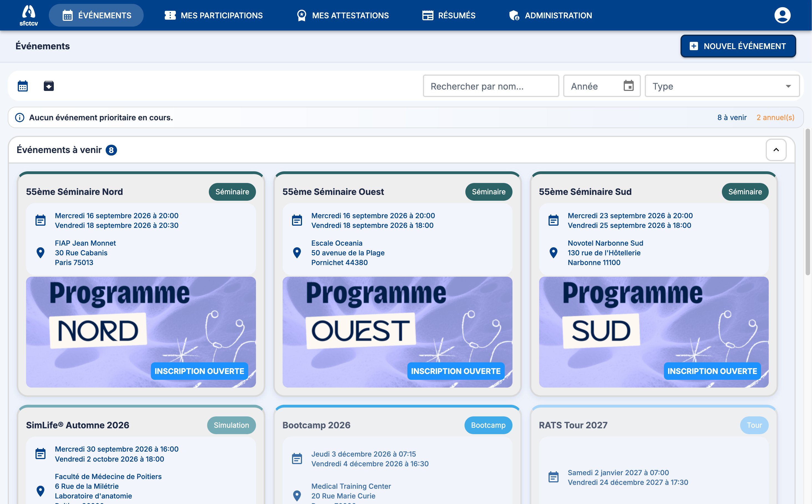This screenshot has height=504, width=812.
Task: Collapse the Événements à venir section
Action: 776,150
